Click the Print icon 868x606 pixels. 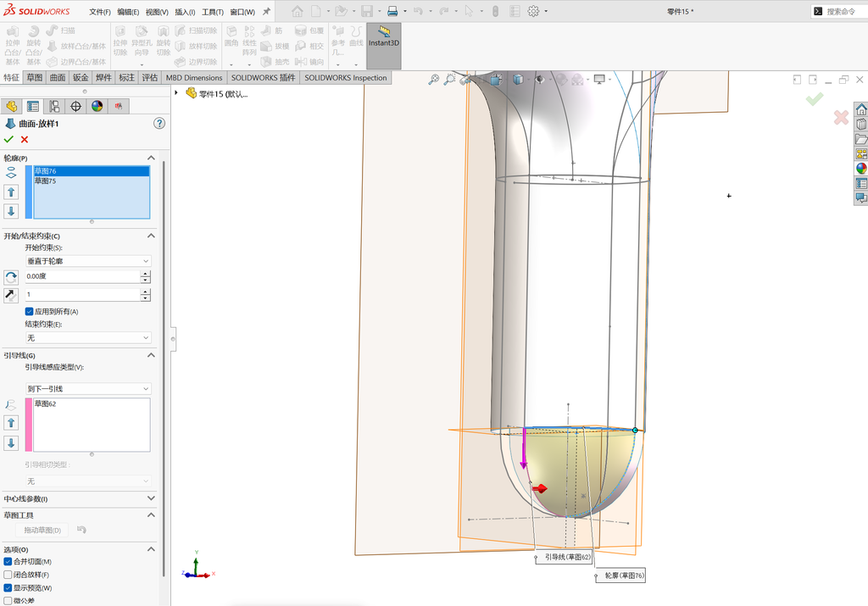[x=392, y=11]
